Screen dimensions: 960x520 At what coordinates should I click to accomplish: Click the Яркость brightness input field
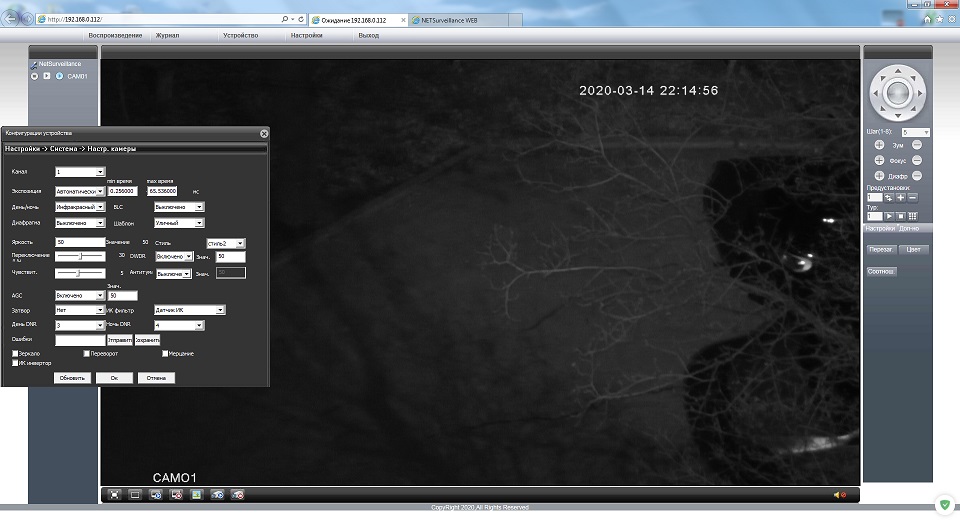click(80, 242)
